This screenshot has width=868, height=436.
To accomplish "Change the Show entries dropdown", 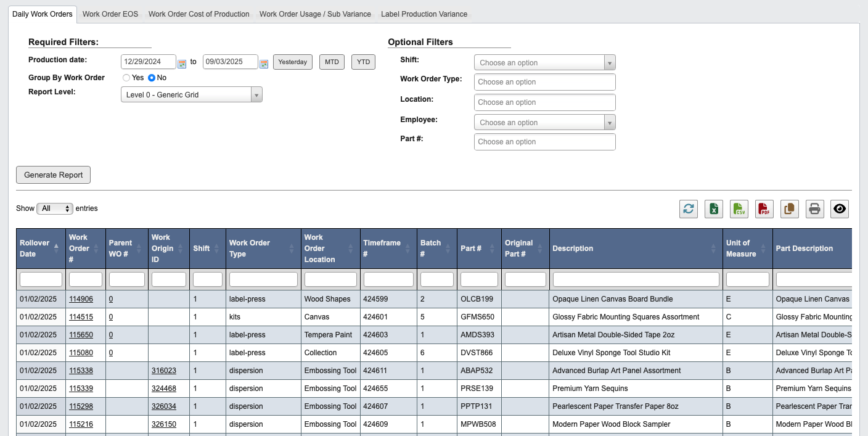I will tap(55, 208).
